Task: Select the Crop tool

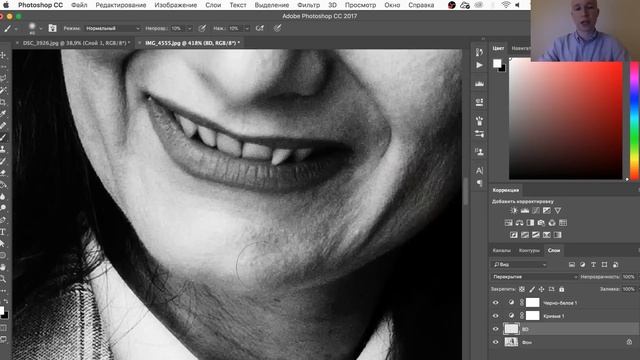Action: click(3, 102)
